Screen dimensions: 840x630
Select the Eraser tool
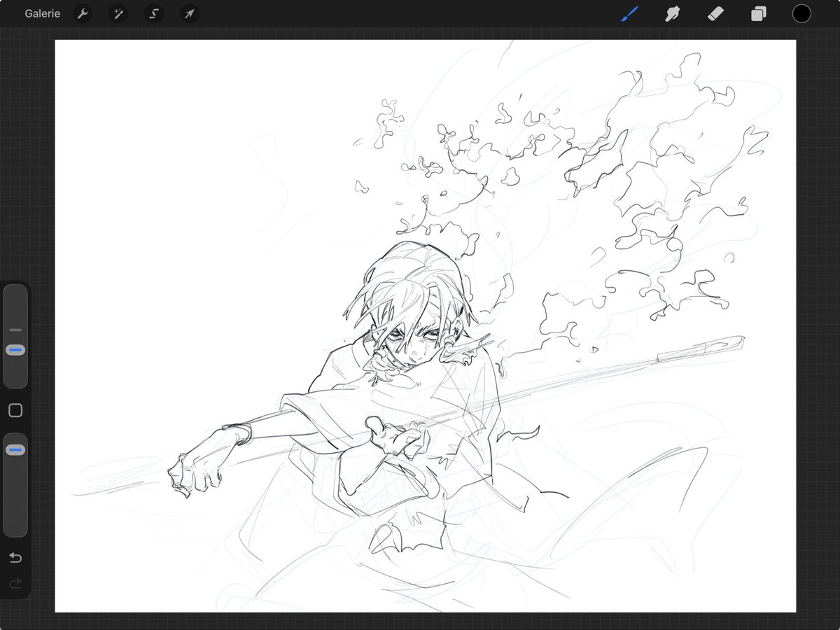[x=715, y=13]
